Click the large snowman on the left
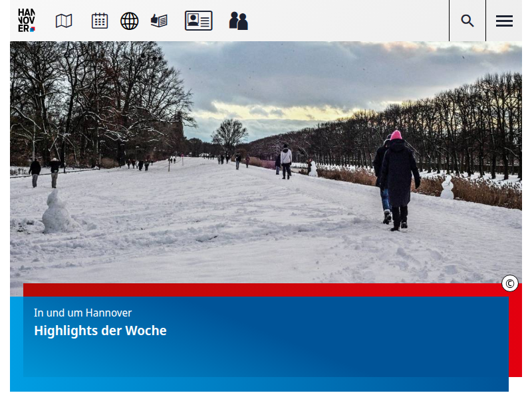The image size is (532, 399). (57, 213)
